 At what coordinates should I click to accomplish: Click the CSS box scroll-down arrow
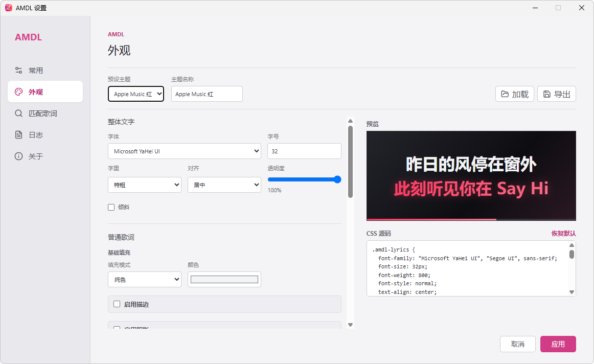click(x=572, y=292)
